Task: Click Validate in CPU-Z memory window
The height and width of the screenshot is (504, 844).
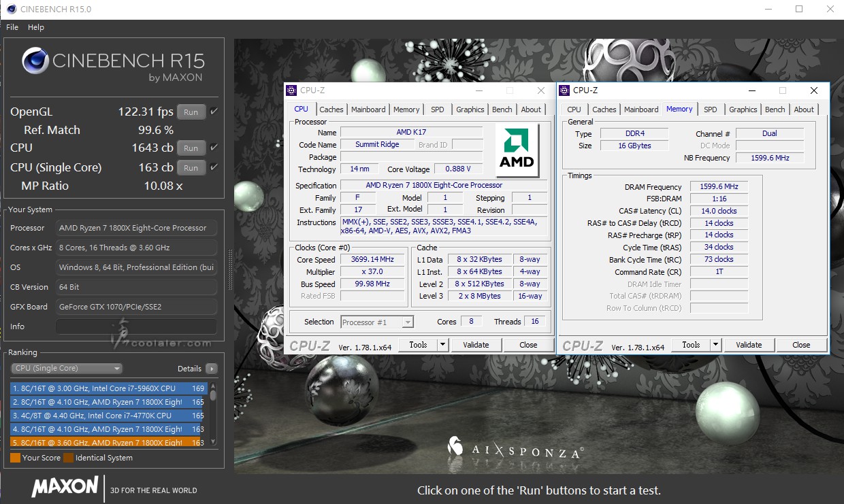Action: click(x=749, y=345)
